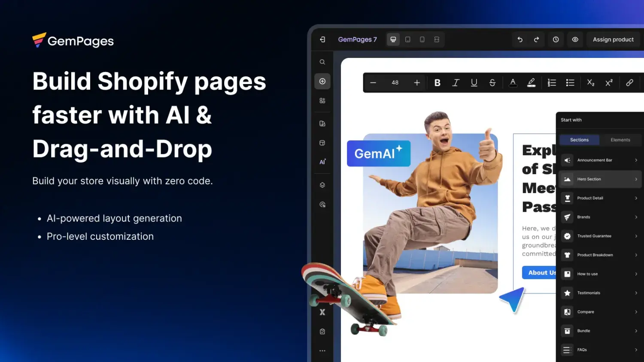Expand the Product Detail row chevron
644x362 pixels.
[x=636, y=198]
